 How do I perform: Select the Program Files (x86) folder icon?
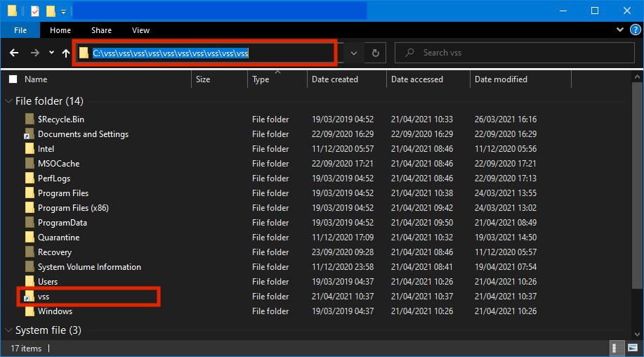pos(29,208)
